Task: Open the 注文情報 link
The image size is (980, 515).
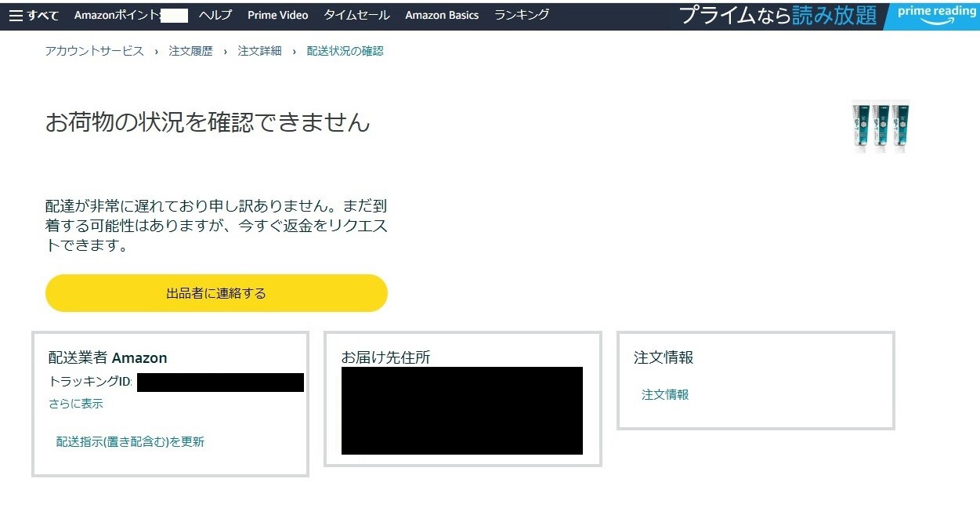Action: pos(665,394)
